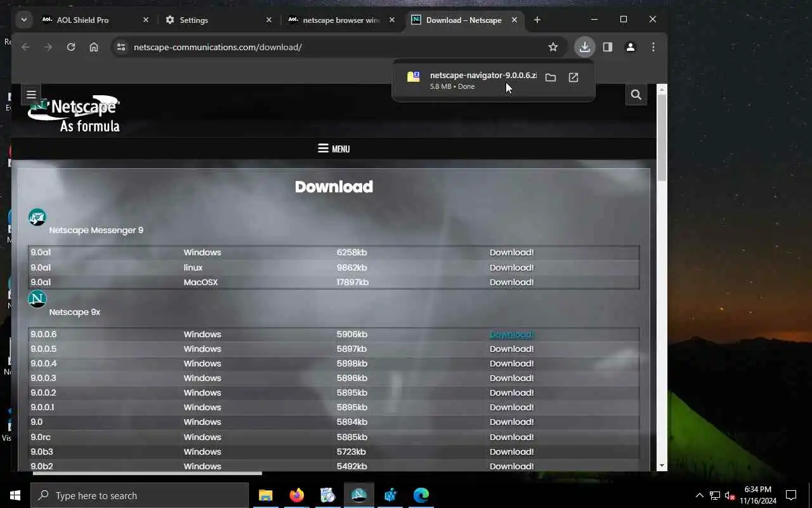Click Download link for Netscape 9.0.0.5
The height and width of the screenshot is (508, 812).
(511, 349)
